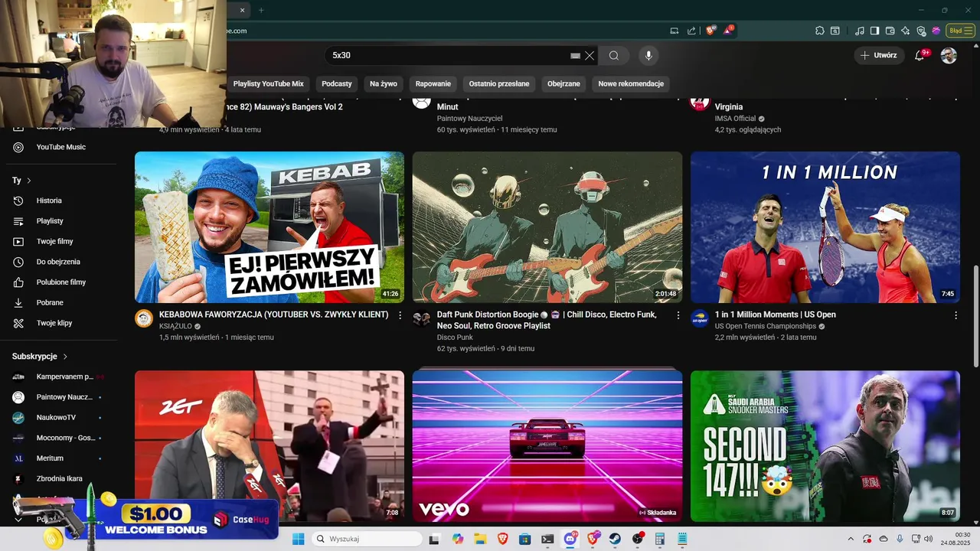Viewport: 980px width, 551px height.
Task: Select the Rapowanie filter chip
Action: pyautogui.click(x=433, y=83)
